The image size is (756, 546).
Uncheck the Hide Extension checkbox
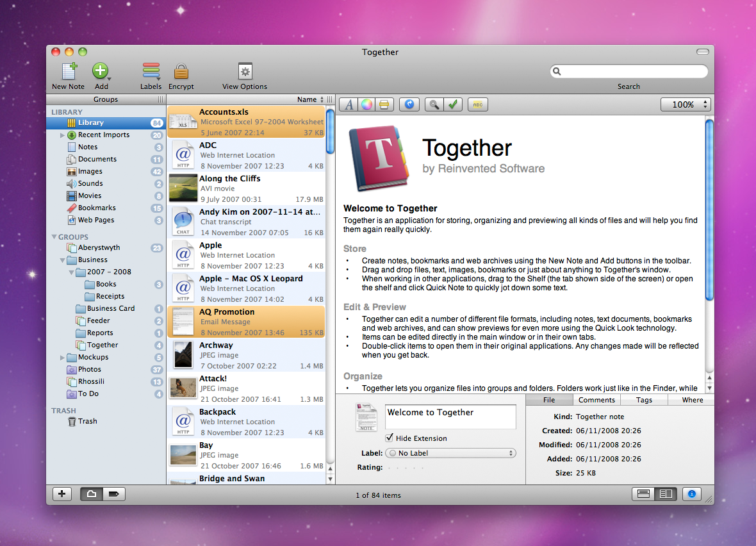click(390, 438)
